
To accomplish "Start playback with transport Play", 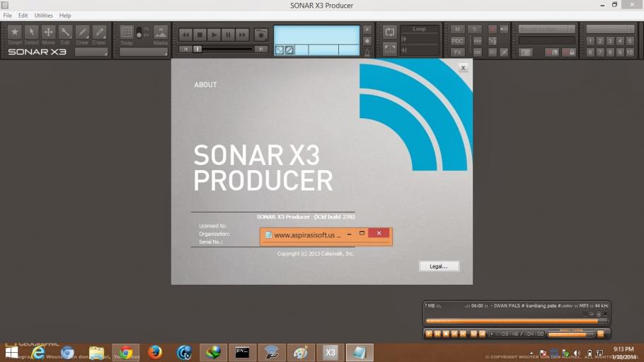I will pos(214,35).
